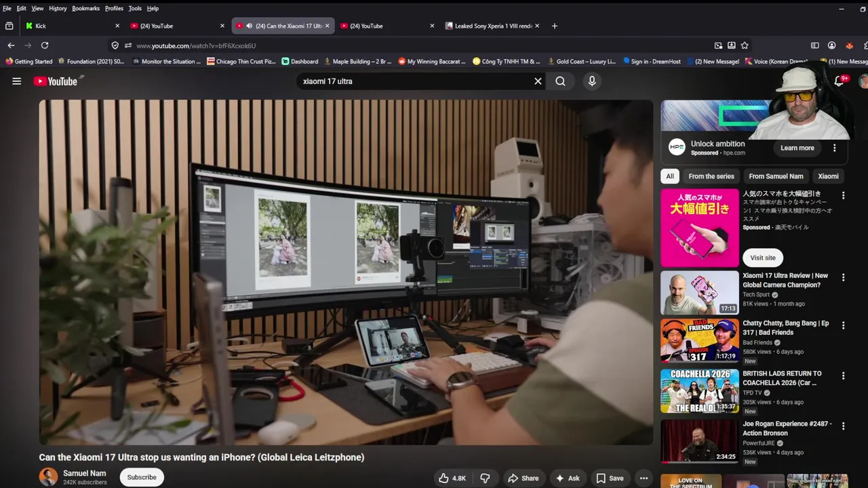This screenshot has width=868, height=488.
Task: Open the notifications bell
Action: coord(839,81)
